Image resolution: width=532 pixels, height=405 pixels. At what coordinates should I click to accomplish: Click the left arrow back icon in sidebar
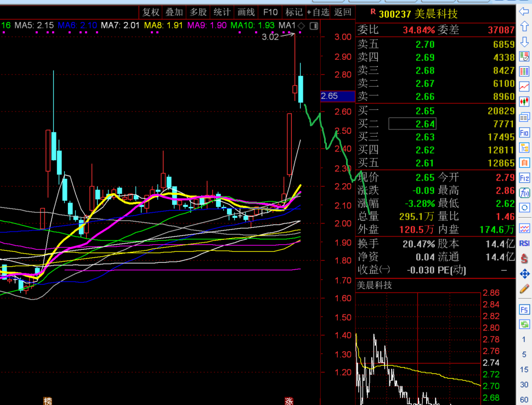tap(524, 12)
